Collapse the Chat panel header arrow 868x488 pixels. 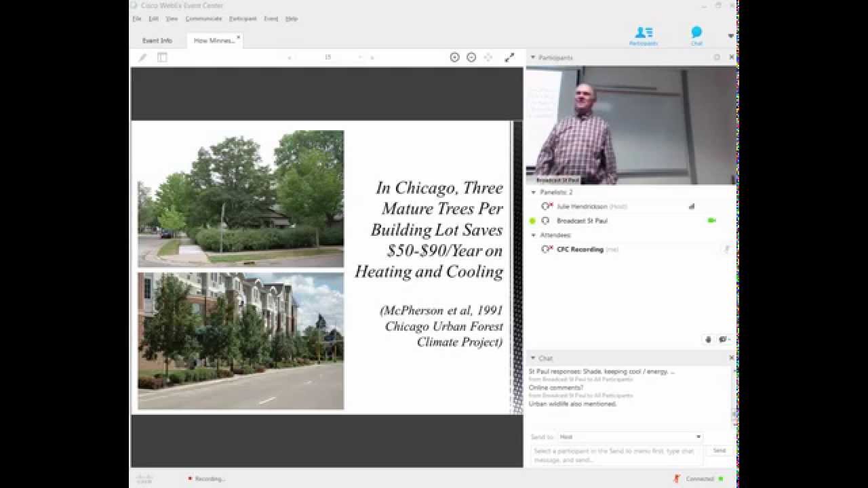(x=533, y=358)
